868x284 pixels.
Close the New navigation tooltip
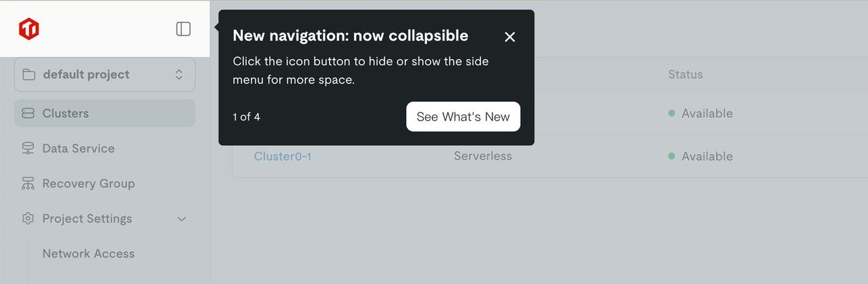510,37
